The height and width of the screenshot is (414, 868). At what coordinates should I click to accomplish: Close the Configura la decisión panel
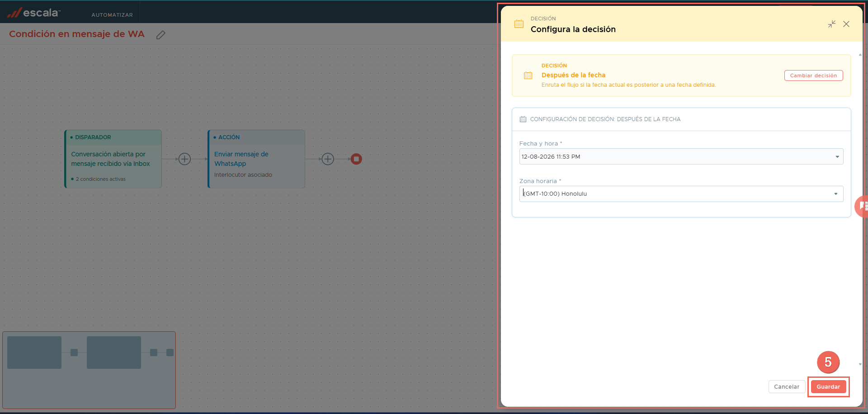pyautogui.click(x=846, y=24)
